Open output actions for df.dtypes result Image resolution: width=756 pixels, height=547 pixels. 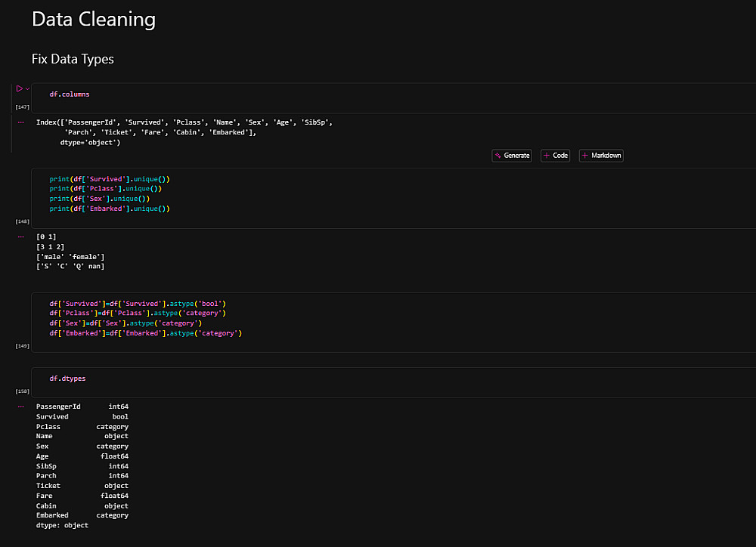pos(20,406)
